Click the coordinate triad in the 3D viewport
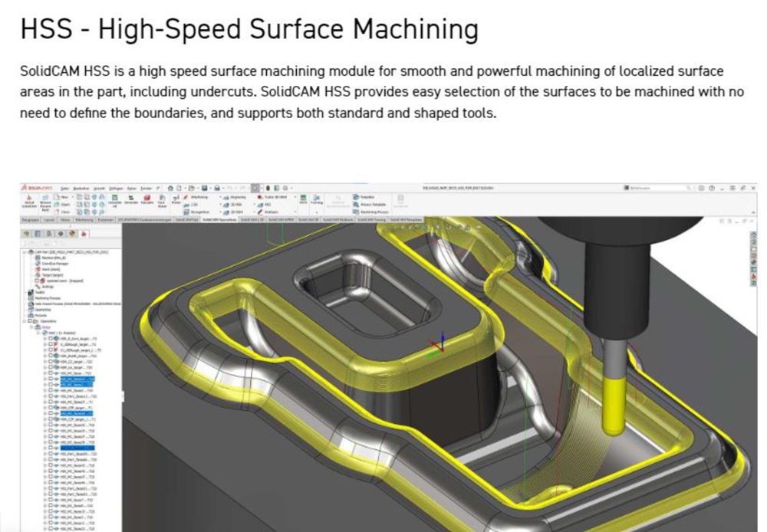Screen dimensions: 767x532 point(438,345)
